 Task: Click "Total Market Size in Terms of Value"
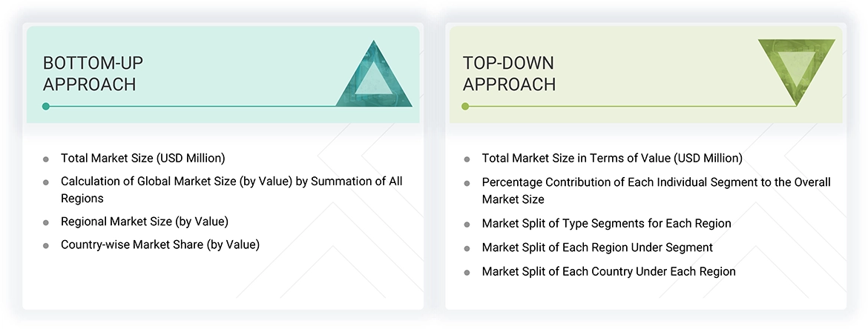tap(611, 158)
